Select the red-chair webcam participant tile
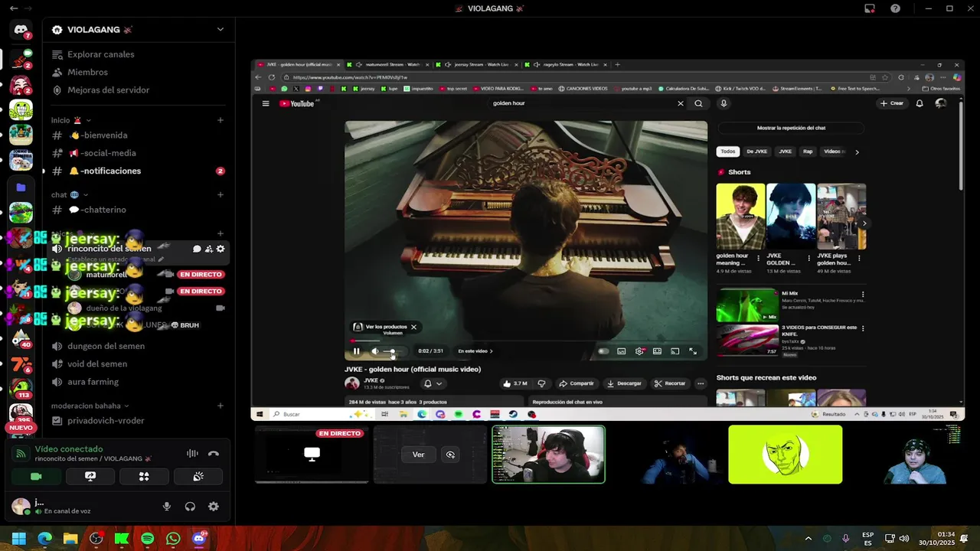The image size is (980, 551). [548, 455]
